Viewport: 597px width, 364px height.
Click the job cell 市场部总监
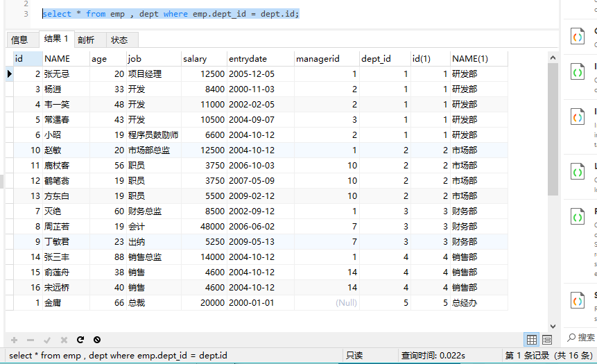tap(154, 150)
